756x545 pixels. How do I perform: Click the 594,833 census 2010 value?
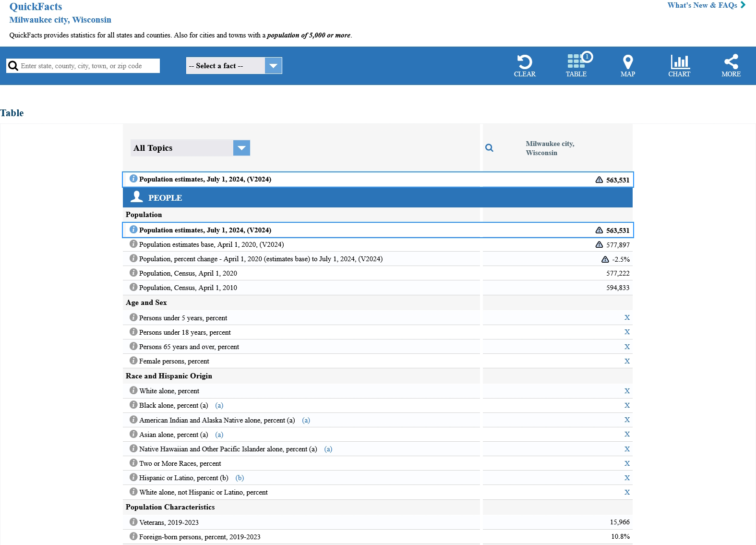pos(618,288)
